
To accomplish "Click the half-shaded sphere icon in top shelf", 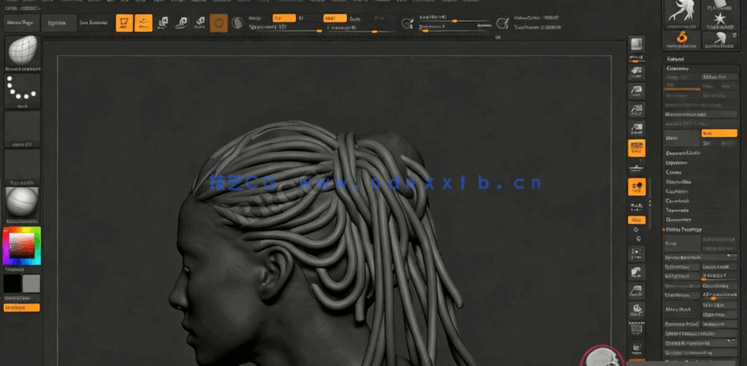I will [237, 22].
